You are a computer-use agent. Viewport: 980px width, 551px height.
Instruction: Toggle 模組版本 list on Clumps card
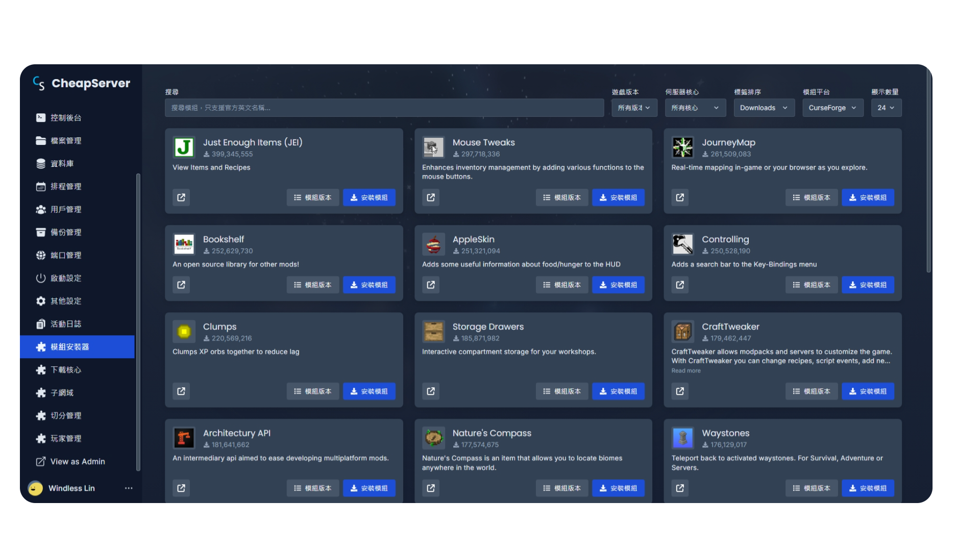[x=312, y=391]
